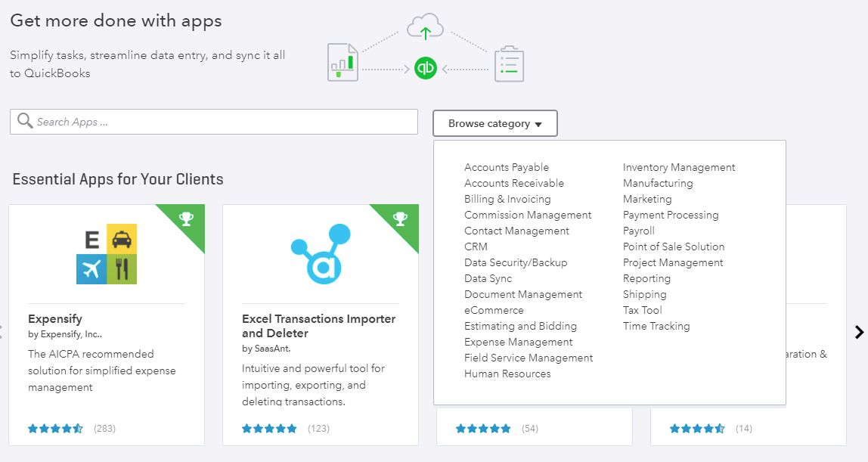Viewport: 868px width, 462px height.
Task: Click the trophy badge on Excel Importer card
Action: point(400,219)
